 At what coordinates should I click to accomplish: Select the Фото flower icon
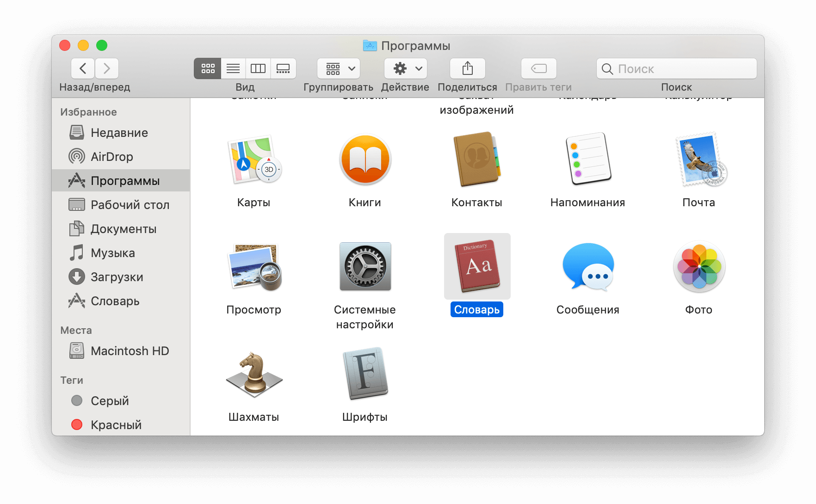699,267
